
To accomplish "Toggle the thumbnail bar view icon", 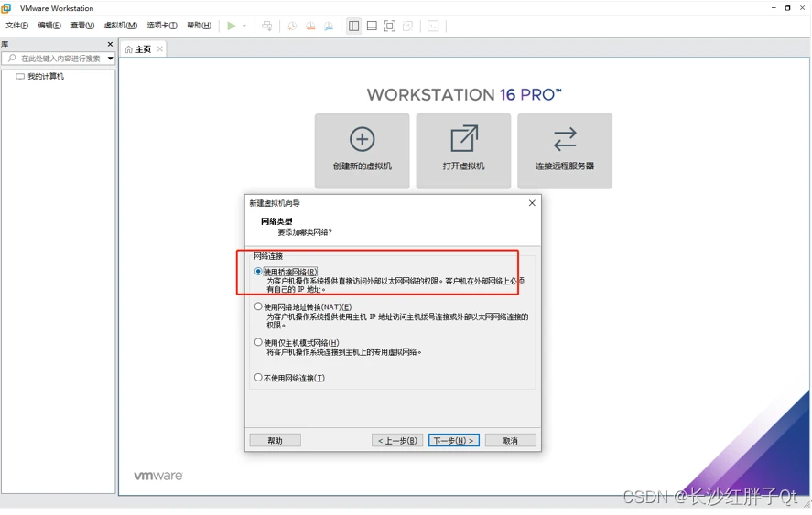I will [x=372, y=26].
